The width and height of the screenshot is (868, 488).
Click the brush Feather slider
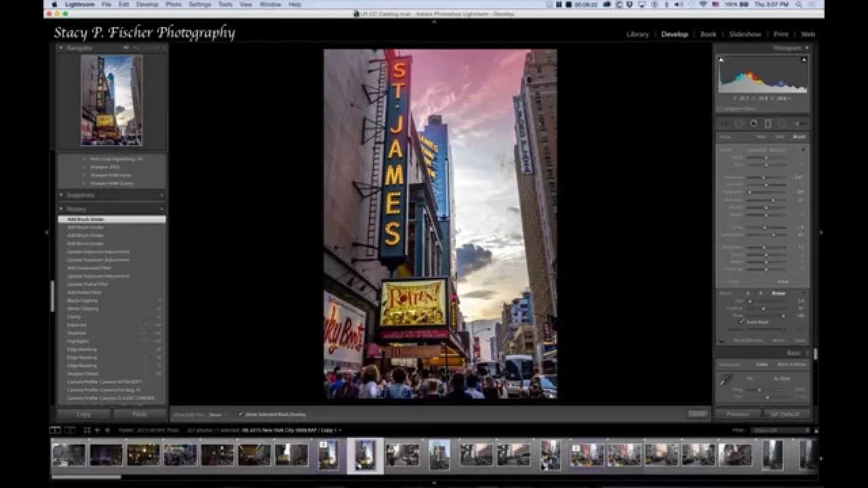click(766, 308)
